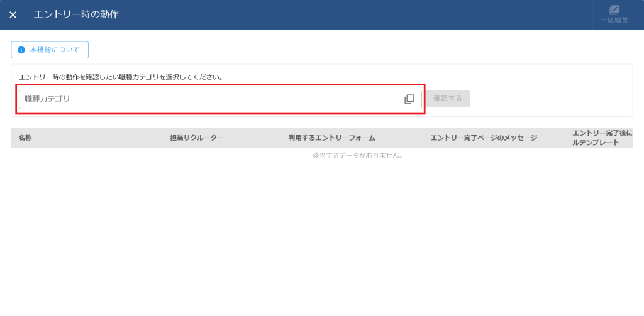Click the エントリー時の動作 page title
Viewport: 644px width, 316px height.
point(75,14)
